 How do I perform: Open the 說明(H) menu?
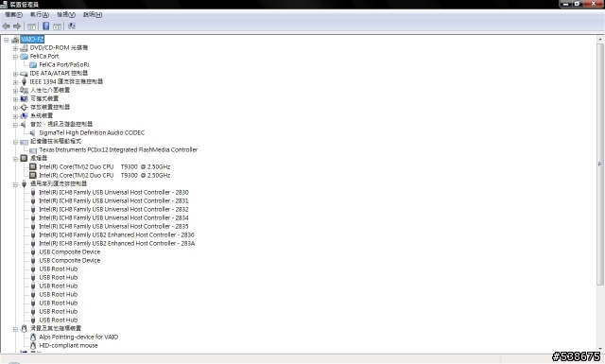[93, 15]
